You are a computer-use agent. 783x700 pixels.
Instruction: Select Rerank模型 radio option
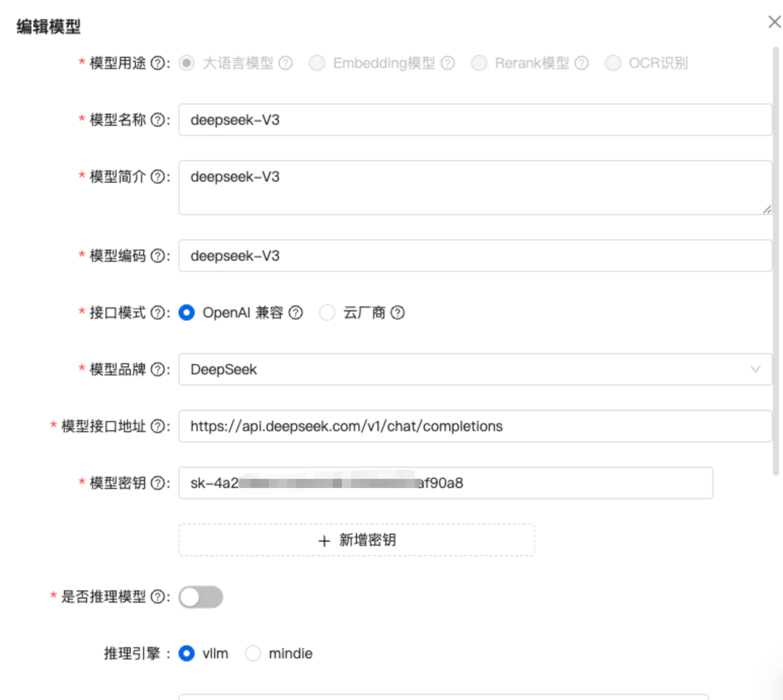(479, 63)
